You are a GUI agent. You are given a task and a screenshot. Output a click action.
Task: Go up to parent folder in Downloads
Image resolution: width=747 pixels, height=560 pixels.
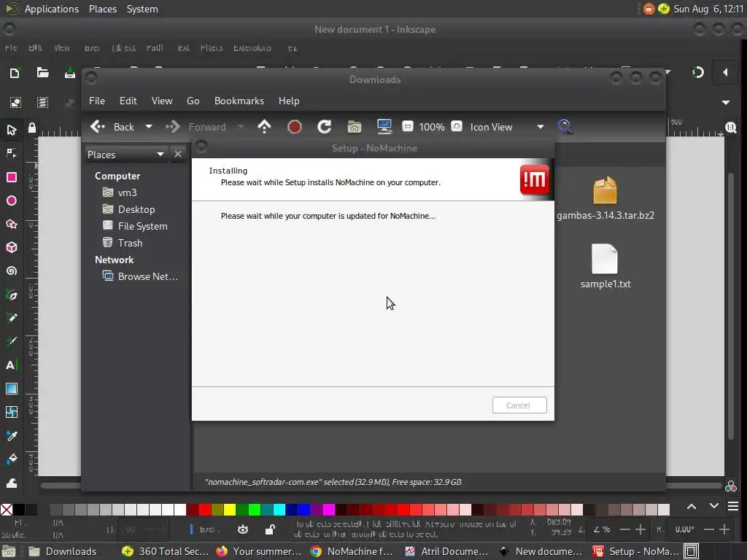264,127
